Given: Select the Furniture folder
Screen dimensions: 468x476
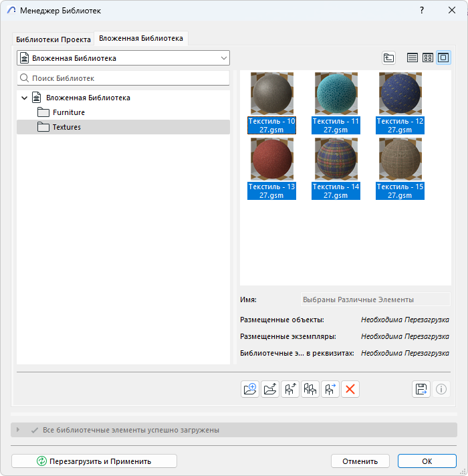Looking at the screenshot, I should 123,112.
